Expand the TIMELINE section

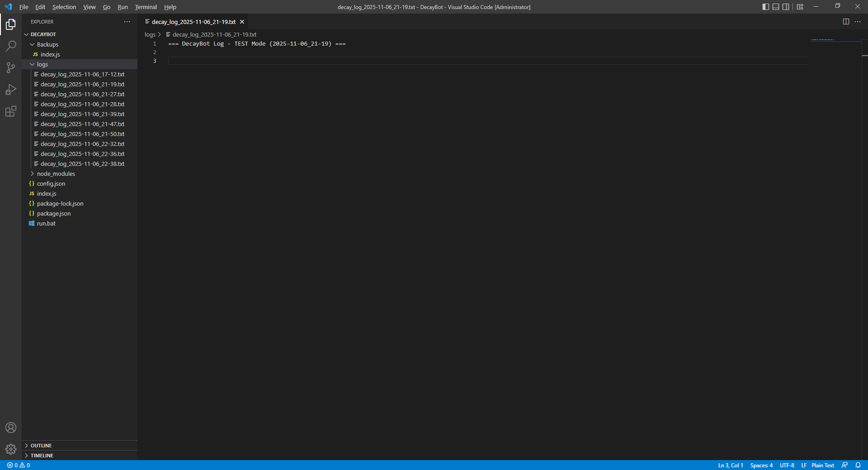click(80, 456)
